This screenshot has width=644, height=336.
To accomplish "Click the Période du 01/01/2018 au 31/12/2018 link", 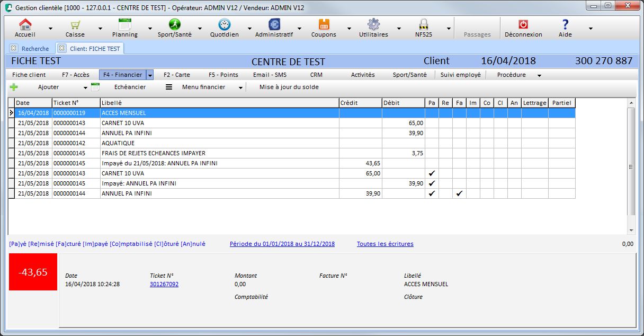I will click(x=282, y=244).
